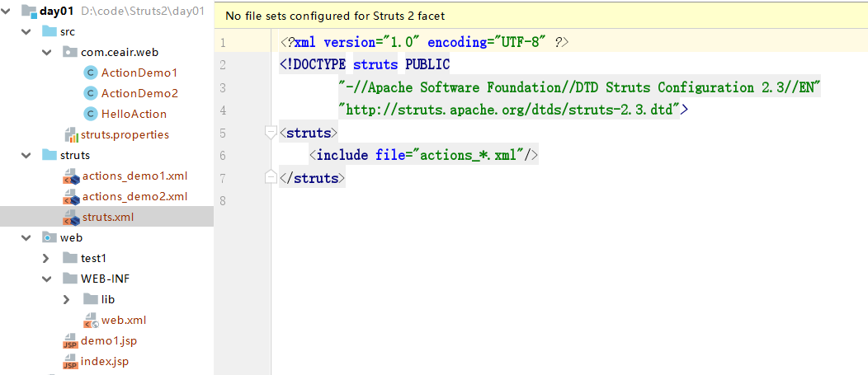The height and width of the screenshot is (375, 868).
Task: Collapse the struts folder chevron
Action: click(26, 156)
